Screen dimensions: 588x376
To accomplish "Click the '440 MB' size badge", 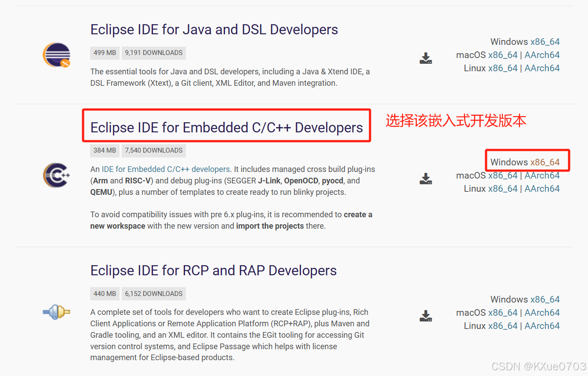I will click(105, 294).
